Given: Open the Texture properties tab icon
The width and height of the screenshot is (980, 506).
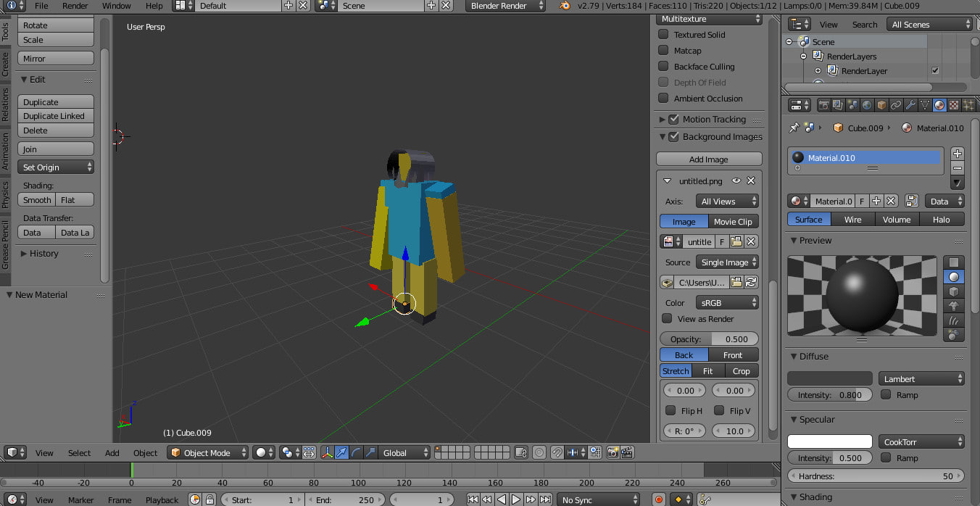Looking at the screenshot, I should point(954,105).
